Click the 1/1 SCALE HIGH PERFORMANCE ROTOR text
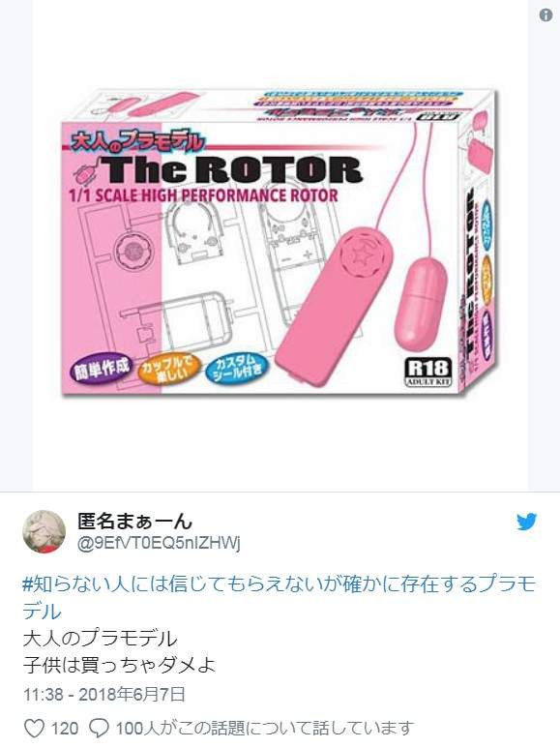Screen dimensions: 560x748 [x=203, y=195]
